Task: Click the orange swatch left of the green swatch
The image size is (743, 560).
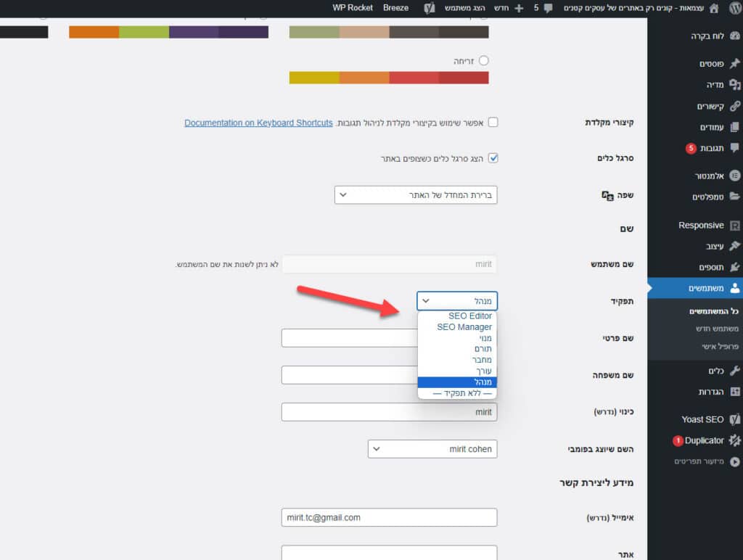Action: click(x=94, y=32)
